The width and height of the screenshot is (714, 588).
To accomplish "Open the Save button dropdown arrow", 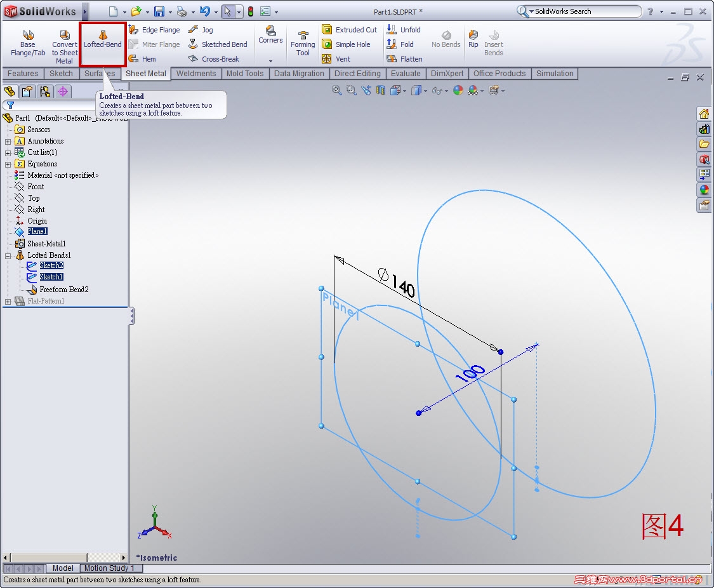I will tap(170, 12).
